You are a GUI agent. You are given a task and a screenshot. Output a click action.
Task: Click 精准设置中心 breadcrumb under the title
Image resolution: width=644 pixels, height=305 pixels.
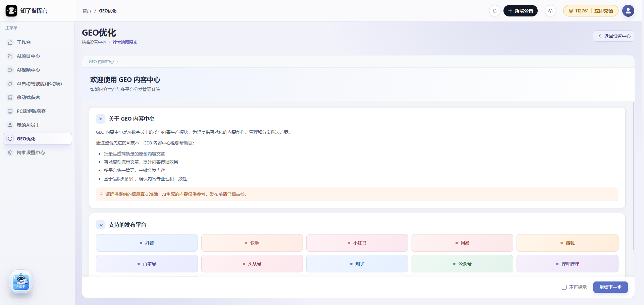pos(94,42)
